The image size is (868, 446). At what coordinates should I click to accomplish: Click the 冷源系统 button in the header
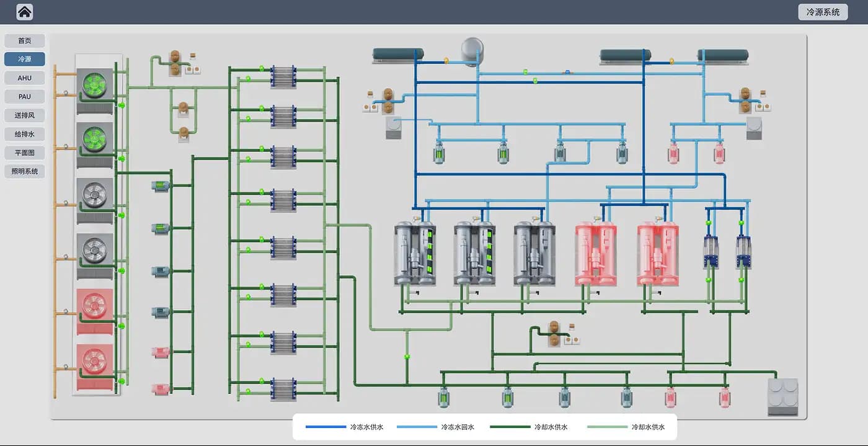[823, 12]
